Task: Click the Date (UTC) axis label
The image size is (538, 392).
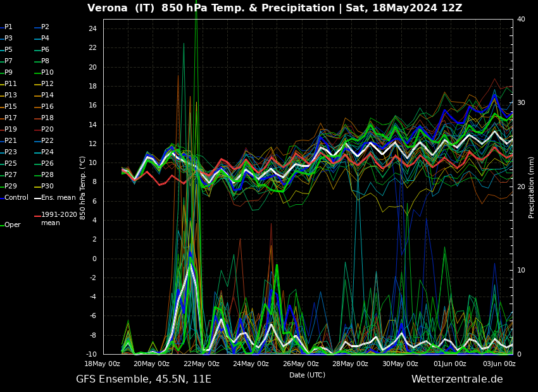Action: [x=307, y=375]
